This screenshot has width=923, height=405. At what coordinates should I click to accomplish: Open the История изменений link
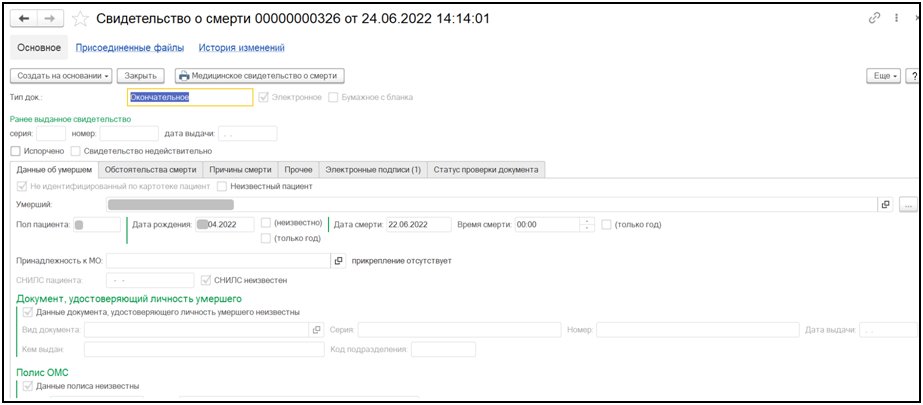(241, 47)
